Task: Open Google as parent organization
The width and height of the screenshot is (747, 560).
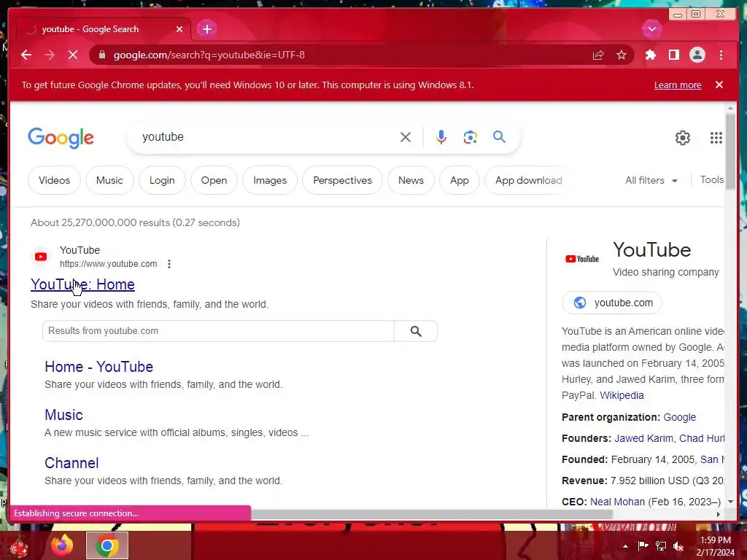Action: 679,417
